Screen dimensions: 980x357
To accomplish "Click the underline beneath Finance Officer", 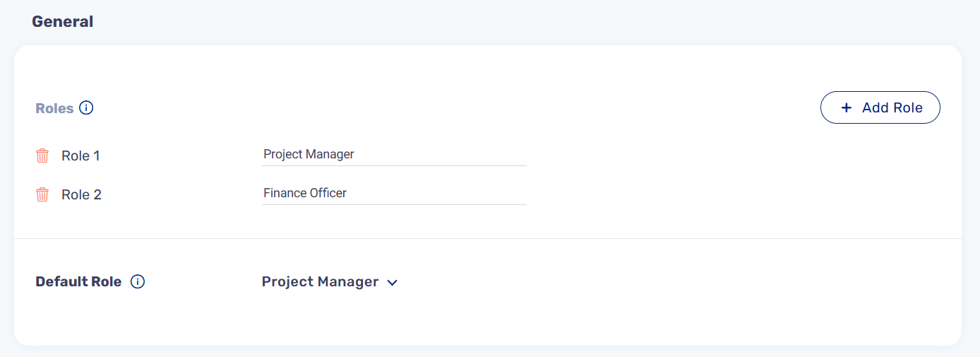I will [393, 205].
